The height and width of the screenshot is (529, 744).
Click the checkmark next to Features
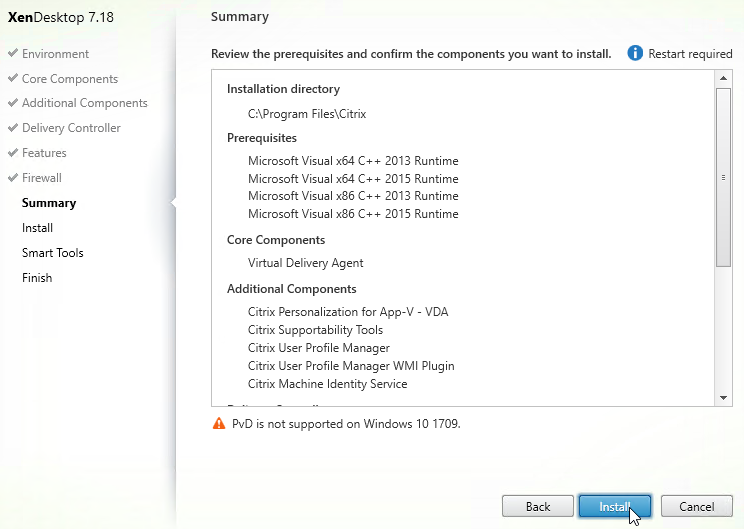13,152
